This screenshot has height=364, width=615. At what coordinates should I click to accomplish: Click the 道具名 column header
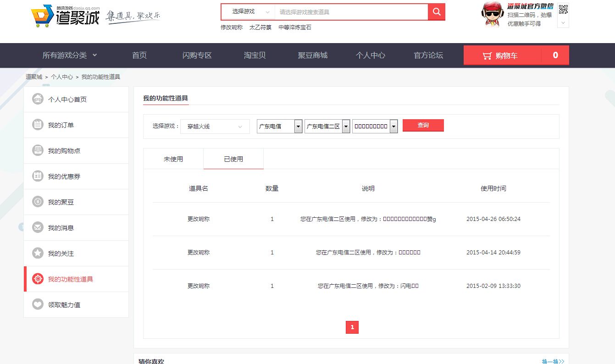[199, 188]
